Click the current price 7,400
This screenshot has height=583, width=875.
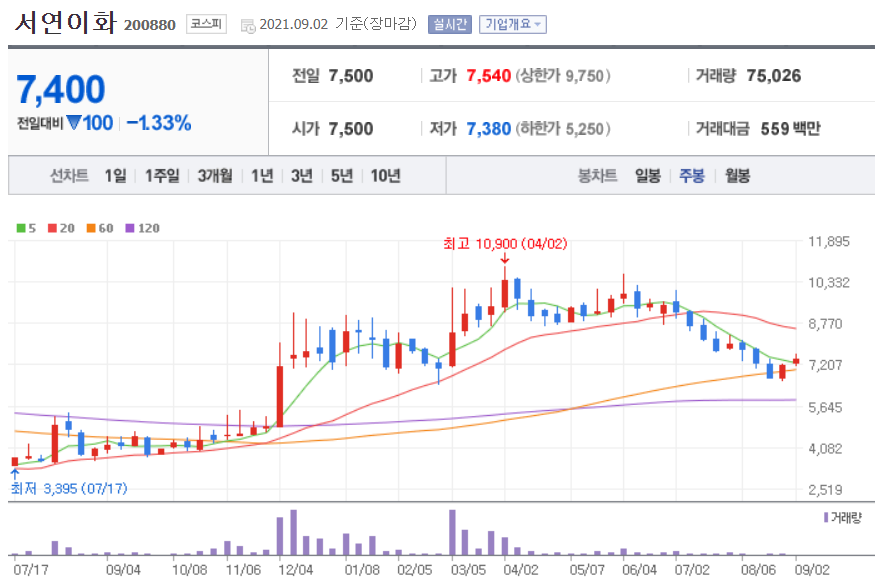pos(60,90)
